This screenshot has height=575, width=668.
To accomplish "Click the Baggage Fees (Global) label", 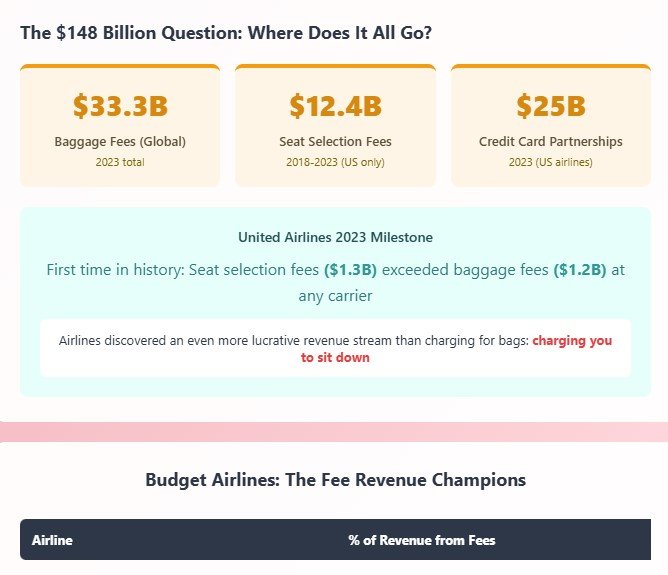I will tap(120, 142).
